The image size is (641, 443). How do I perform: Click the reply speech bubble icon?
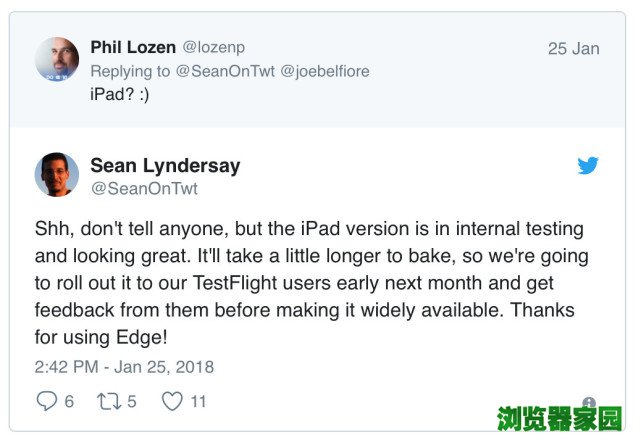46,401
